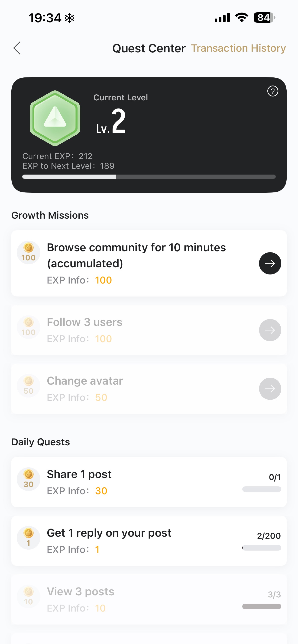Tap the help question mark icon
Viewport: 298px width, 644px height.
(x=272, y=91)
